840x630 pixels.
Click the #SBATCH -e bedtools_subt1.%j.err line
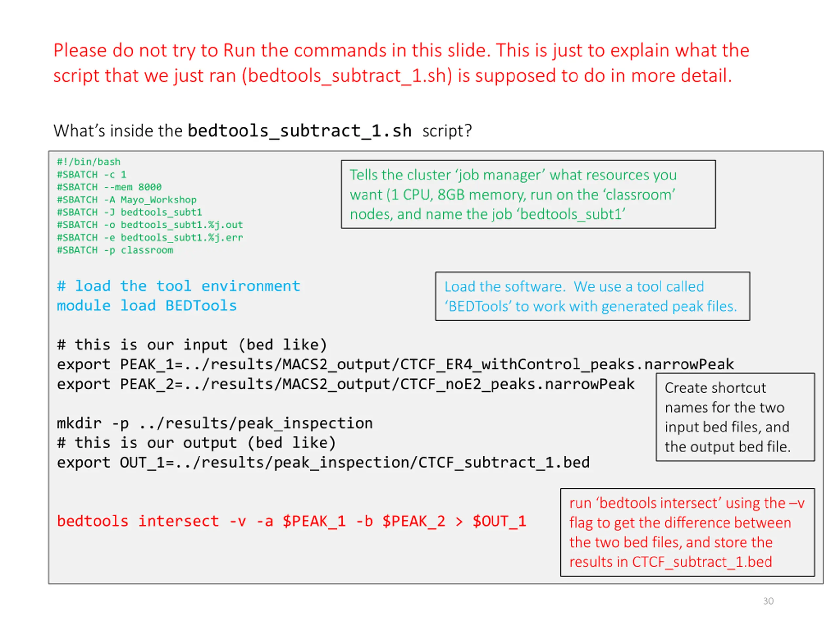coord(150,238)
